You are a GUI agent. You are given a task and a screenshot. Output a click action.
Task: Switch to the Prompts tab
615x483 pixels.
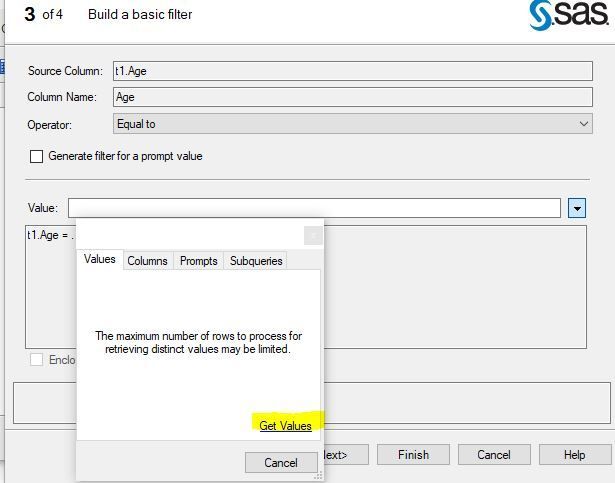(x=198, y=261)
